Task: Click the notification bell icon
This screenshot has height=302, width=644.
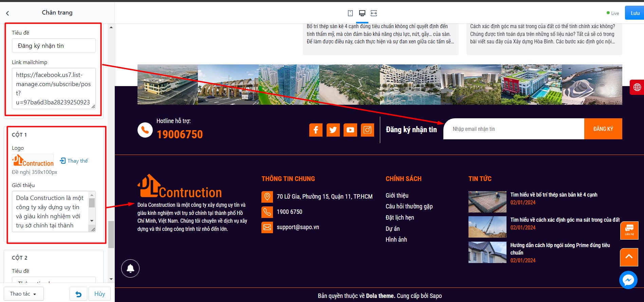Action: 130,268
